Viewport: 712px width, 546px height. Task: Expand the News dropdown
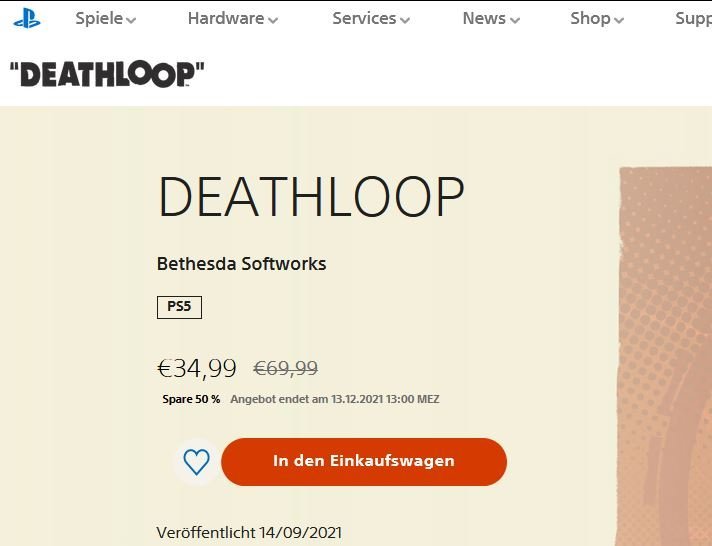click(491, 19)
